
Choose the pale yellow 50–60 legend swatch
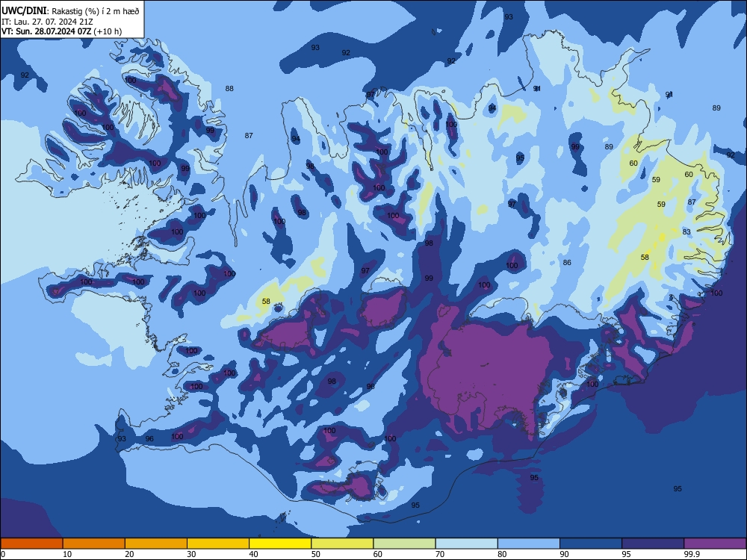[343, 544]
